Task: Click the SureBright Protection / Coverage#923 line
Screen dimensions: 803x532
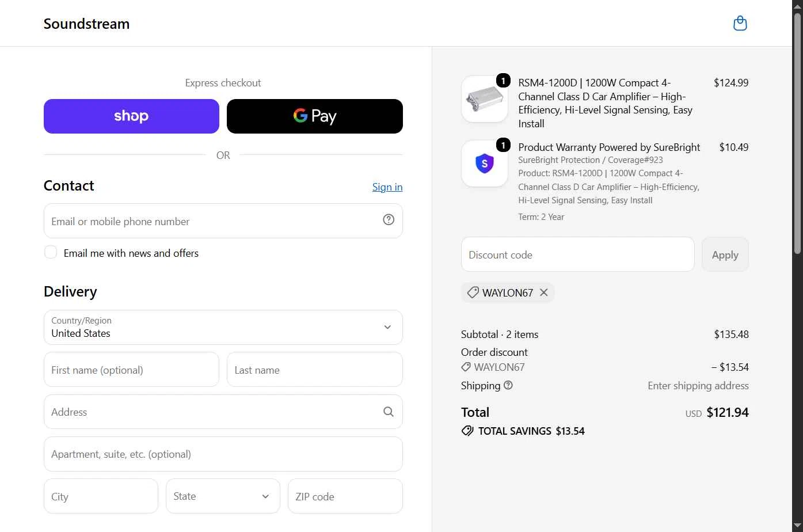Action: [591, 160]
